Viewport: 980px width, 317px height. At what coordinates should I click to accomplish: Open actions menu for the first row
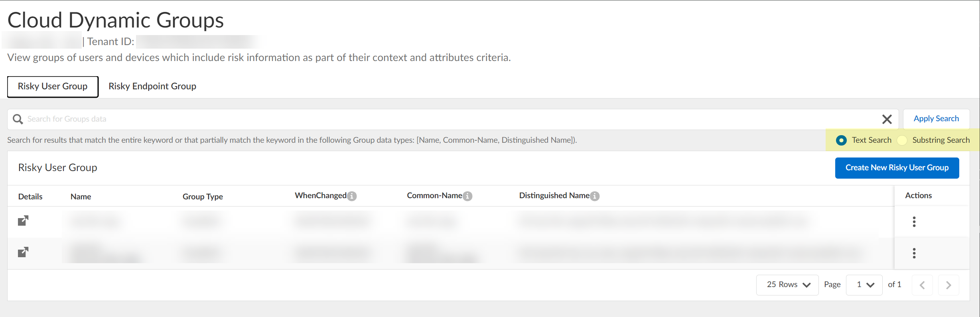(x=914, y=222)
